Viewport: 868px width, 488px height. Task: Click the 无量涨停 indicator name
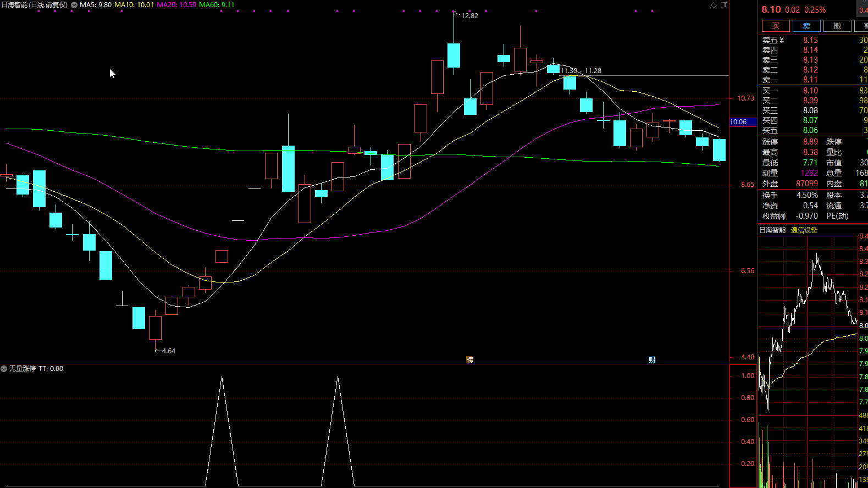(22, 369)
